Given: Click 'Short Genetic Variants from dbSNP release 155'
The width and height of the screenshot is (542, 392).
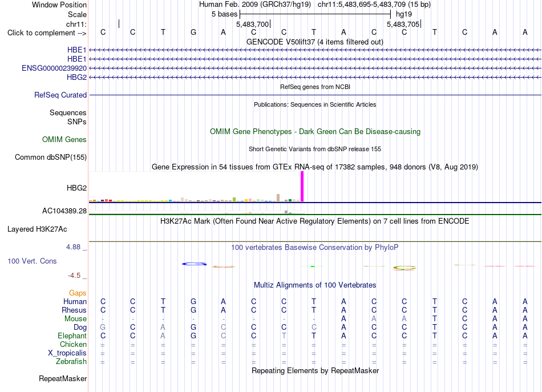Looking at the screenshot, I should [315, 149].
